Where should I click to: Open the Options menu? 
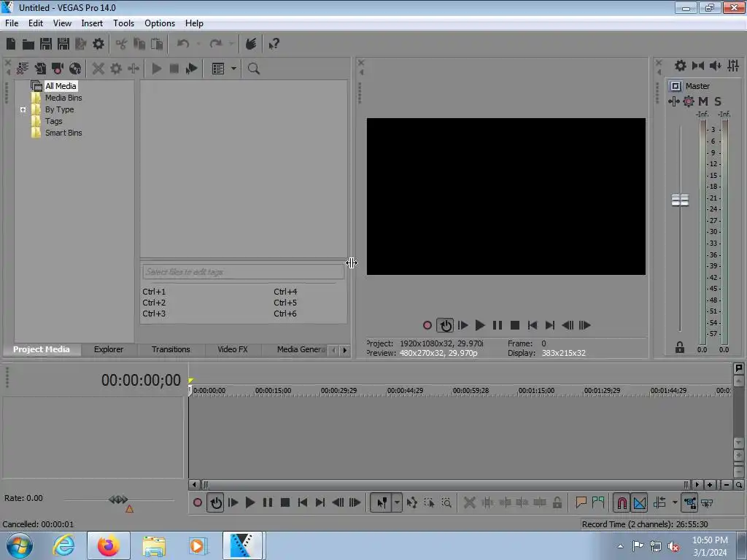(160, 23)
